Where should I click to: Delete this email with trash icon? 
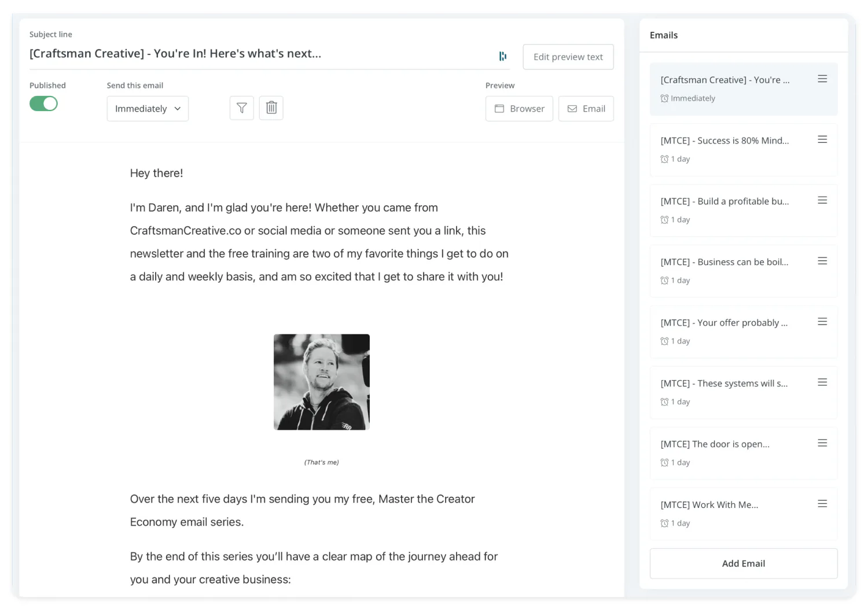click(x=271, y=108)
